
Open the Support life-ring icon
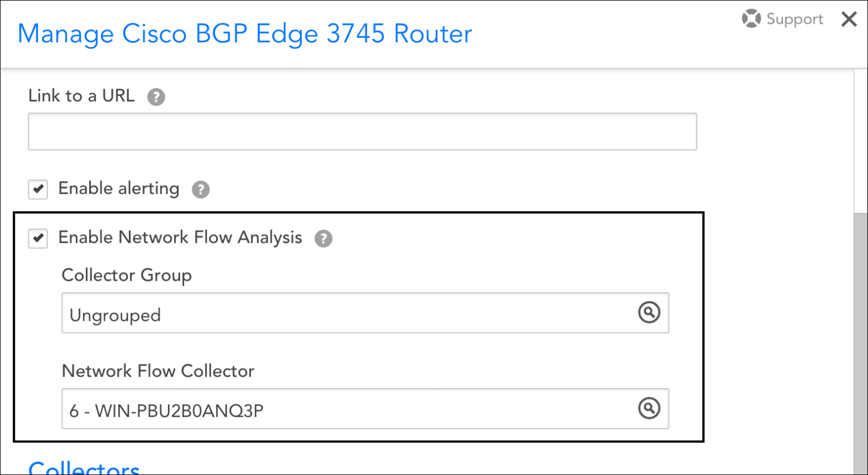752,18
